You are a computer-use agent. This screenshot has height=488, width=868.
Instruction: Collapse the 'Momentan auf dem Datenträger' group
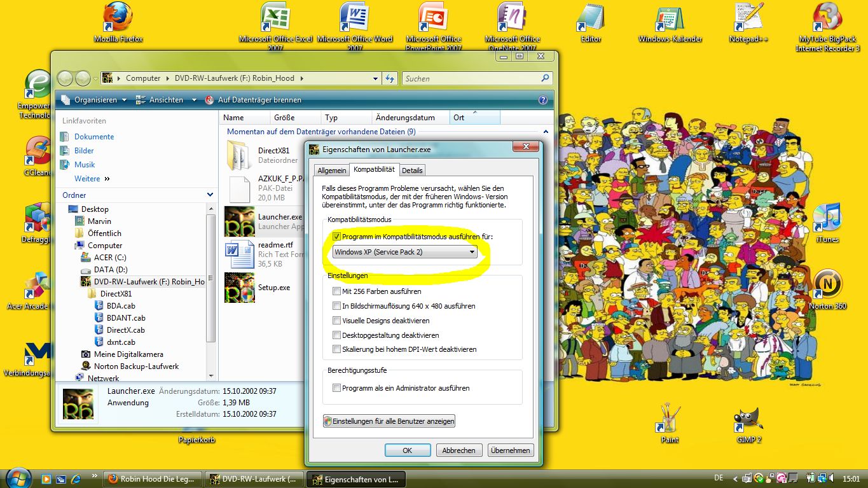pos(546,132)
